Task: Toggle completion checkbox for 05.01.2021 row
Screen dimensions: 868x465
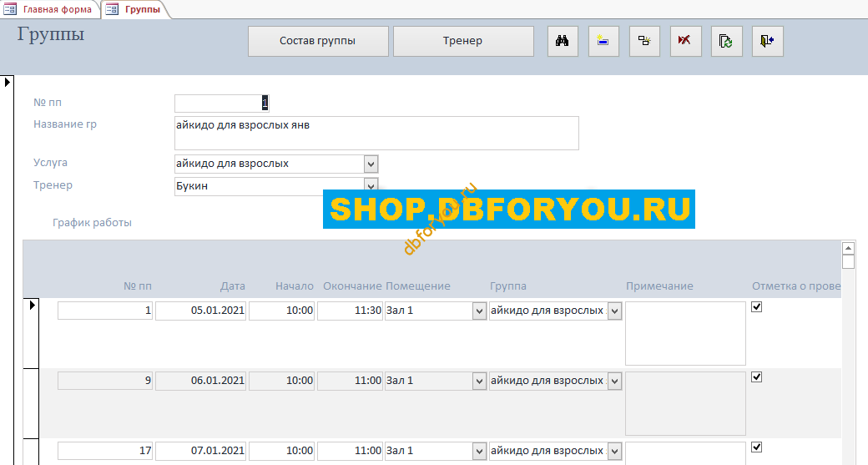Action: pos(757,306)
